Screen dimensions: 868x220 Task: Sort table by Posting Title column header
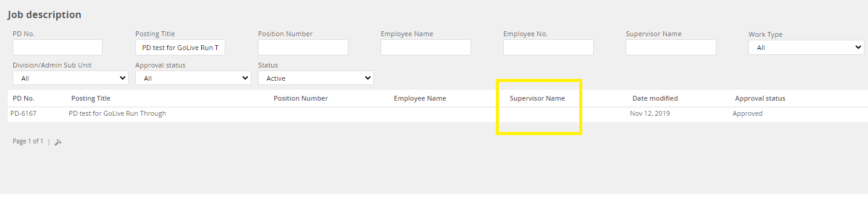tap(91, 98)
